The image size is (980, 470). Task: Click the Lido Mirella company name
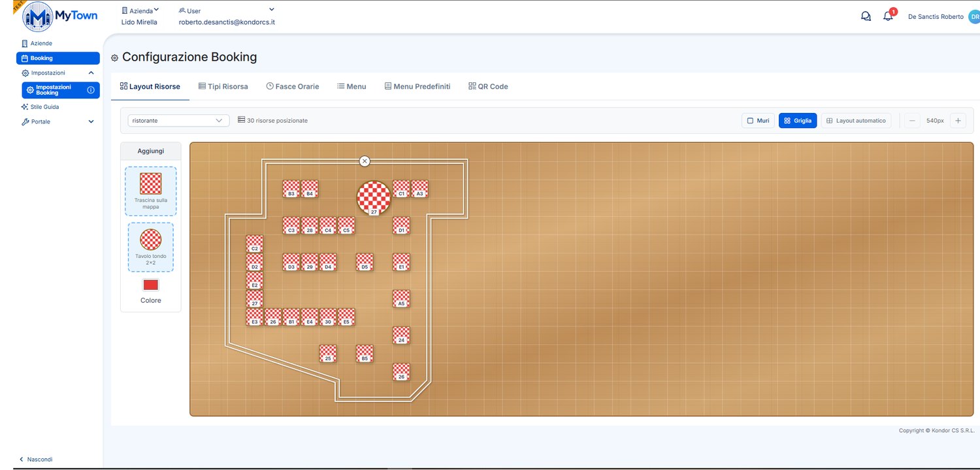pyautogui.click(x=139, y=22)
